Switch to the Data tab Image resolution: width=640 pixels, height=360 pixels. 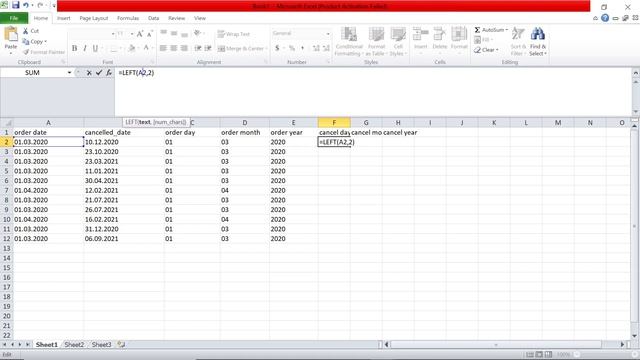153,18
